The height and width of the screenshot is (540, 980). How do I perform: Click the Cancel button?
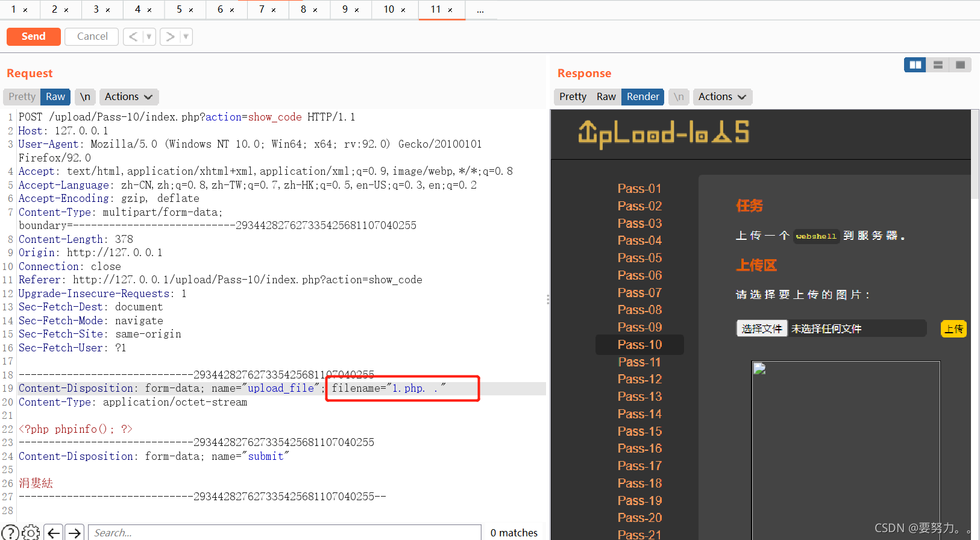tap(92, 36)
